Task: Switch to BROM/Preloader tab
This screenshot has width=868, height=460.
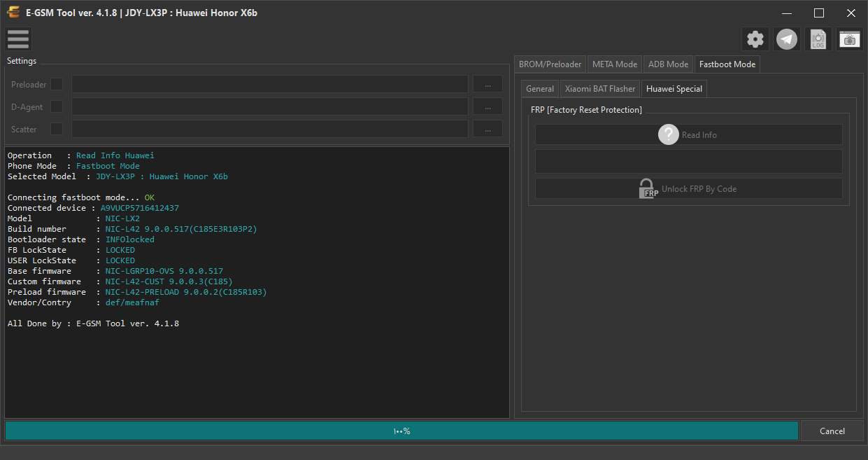Action: [x=550, y=64]
